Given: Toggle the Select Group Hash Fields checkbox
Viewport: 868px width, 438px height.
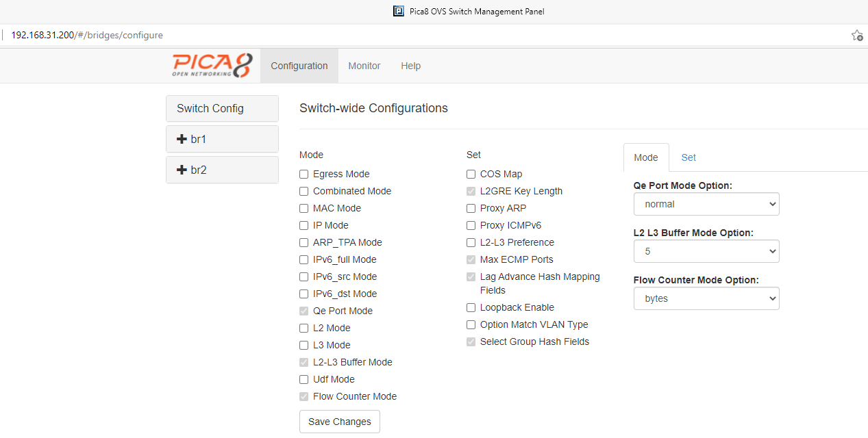Looking at the screenshot, I should pos(471,342).
